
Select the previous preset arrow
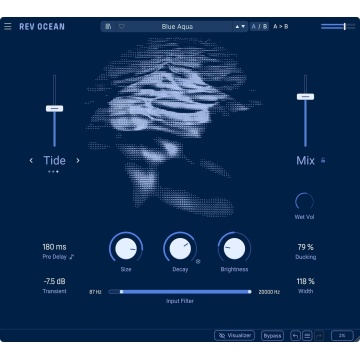coord(237,27)
